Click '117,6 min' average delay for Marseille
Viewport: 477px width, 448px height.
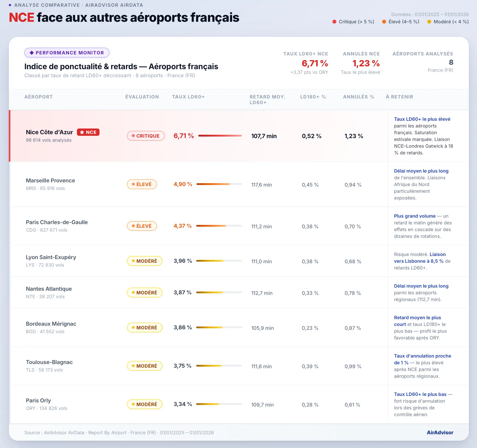(261, 185)
